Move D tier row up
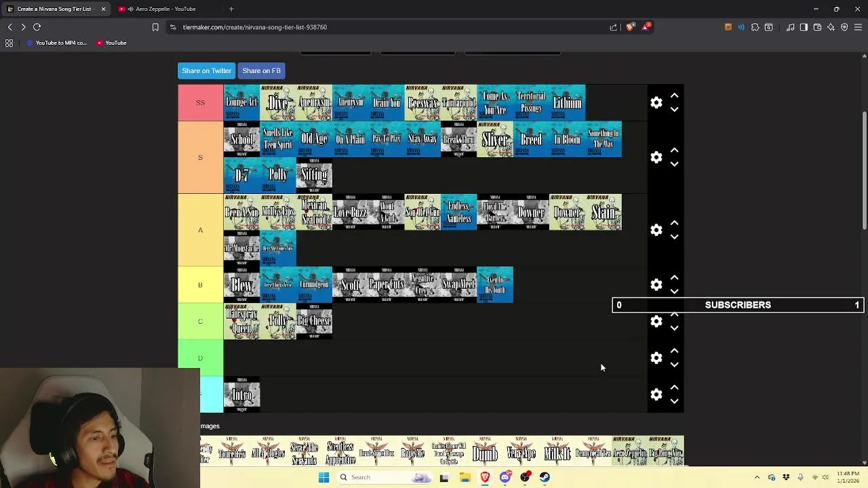 [x=674, y=351]
